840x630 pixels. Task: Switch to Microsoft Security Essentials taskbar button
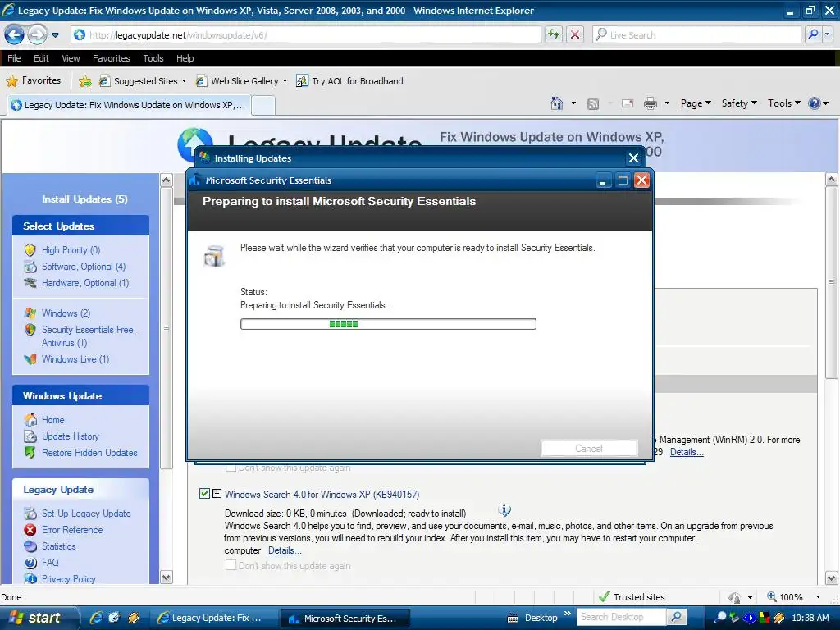click(345, 619)
